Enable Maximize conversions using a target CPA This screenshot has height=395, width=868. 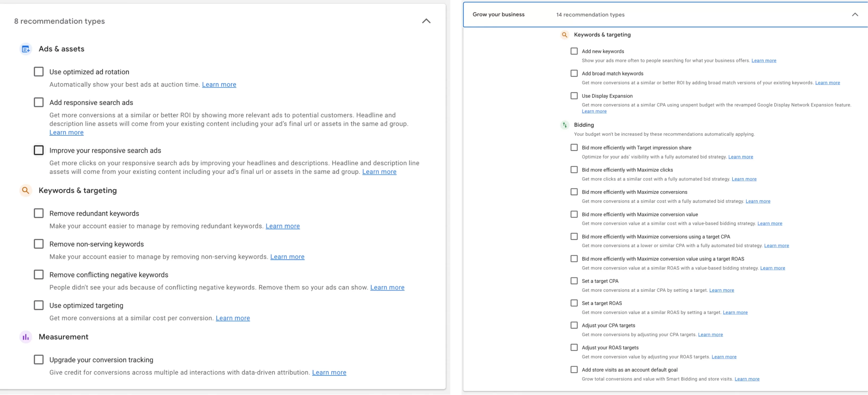point(574,236)
